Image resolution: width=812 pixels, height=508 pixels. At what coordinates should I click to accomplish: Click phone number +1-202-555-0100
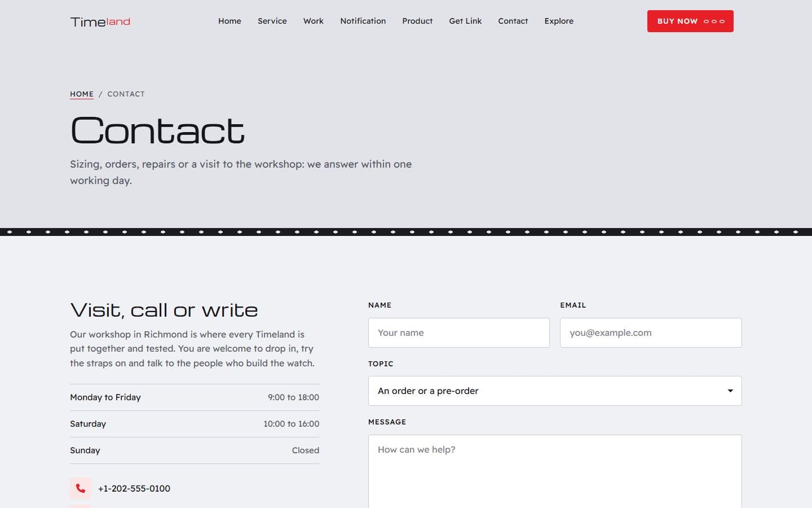tap(134, 488)
